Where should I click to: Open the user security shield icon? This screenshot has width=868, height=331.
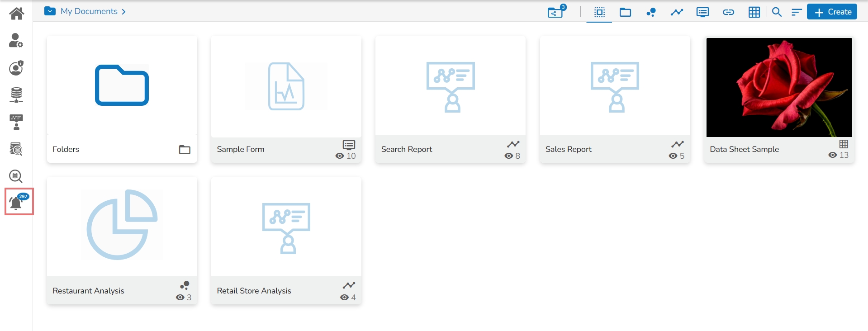pyautogui.click(x=16, y=68)
